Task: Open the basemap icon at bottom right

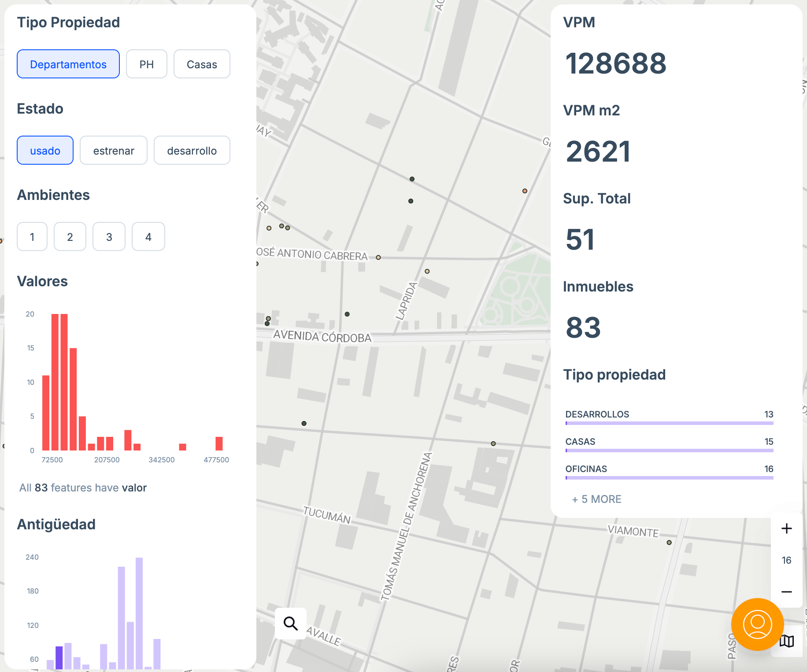Action: click(x=787, y=641)
